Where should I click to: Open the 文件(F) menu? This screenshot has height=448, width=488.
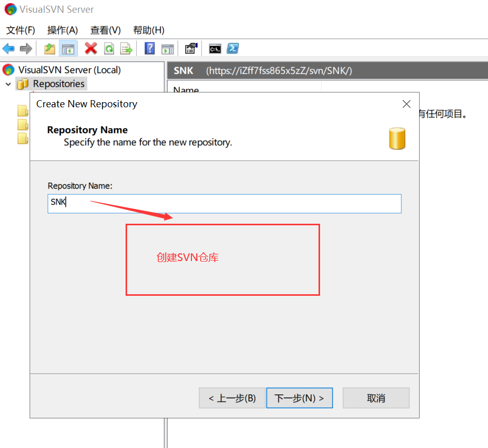pos(20,30)
